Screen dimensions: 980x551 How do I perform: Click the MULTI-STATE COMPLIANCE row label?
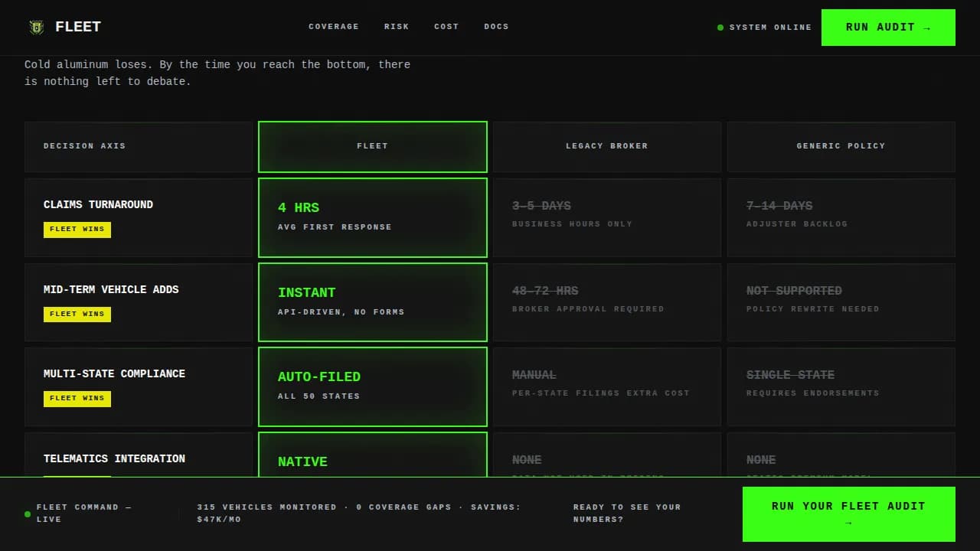tap(114, 373)
